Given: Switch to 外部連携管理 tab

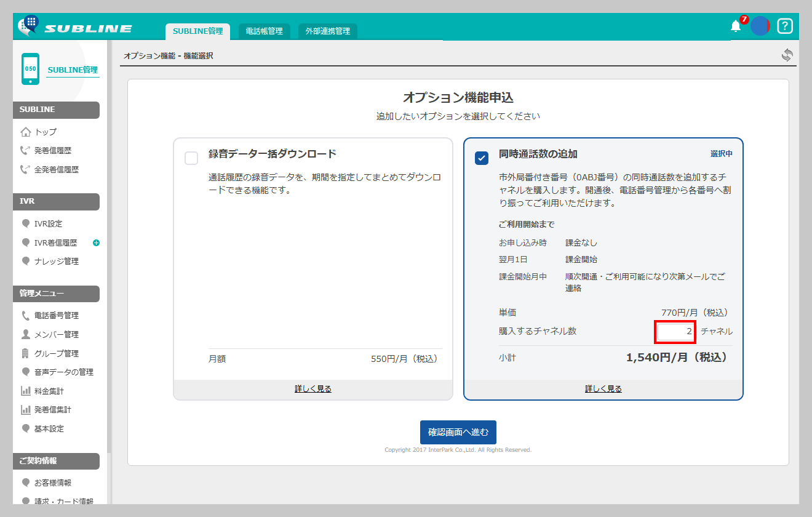Looking at the screenshot, I should (328, 31).
